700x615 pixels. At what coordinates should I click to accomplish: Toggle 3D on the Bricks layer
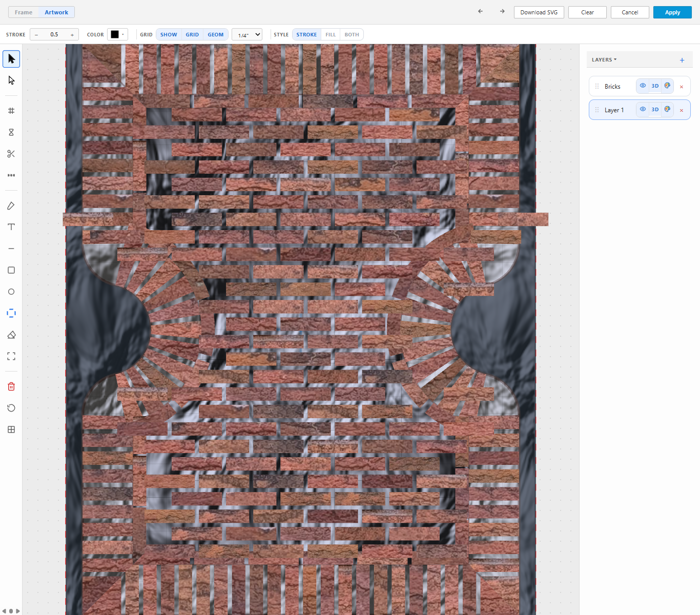(x=655, y=86)
